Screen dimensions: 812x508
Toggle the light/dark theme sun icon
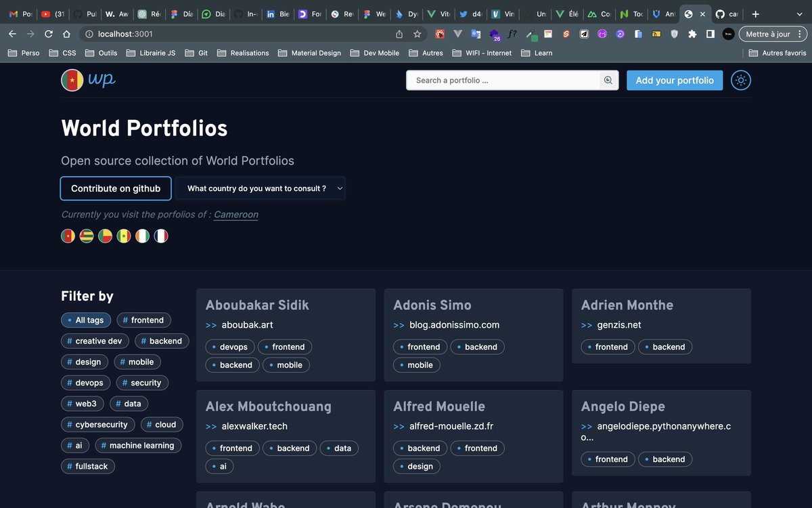(741, 80)
